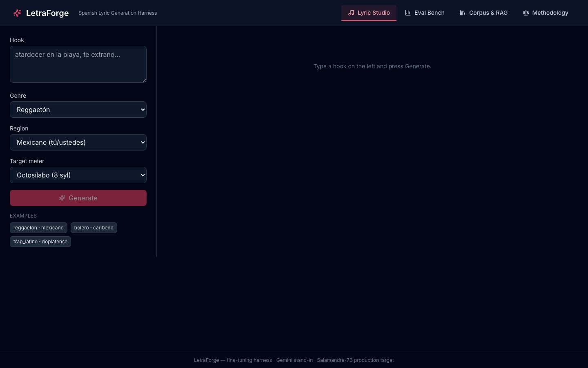588x368 pixels.
Task: Pick the trap_latino · rioplatense example
Action: coord(40,242)
